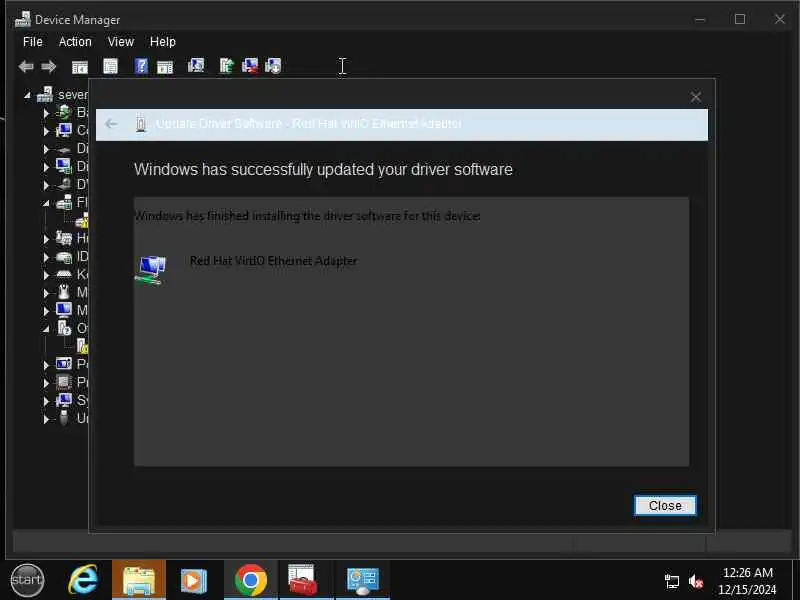Toggle the show/hide console tree toolbar icon
Viewport: 800px width, 600px height.
pyautogui.click(x=80, y=66)
